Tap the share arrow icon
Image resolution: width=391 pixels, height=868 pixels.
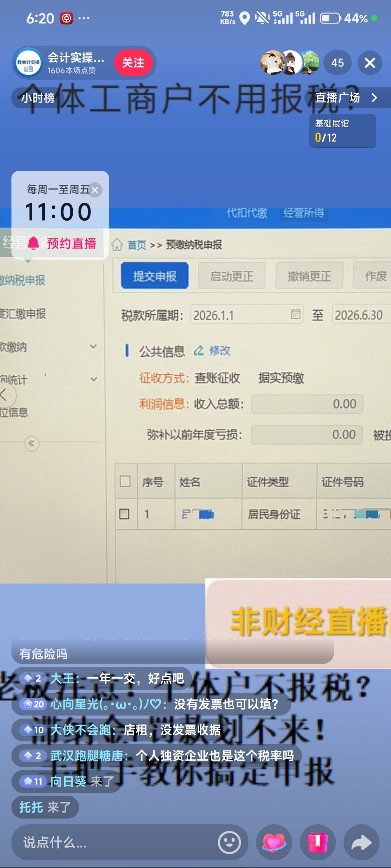coord(361,842)
